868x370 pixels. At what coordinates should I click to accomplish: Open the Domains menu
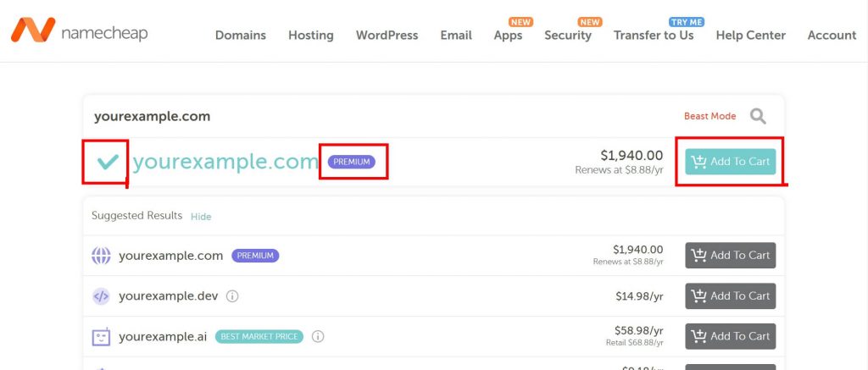point(240,36)
